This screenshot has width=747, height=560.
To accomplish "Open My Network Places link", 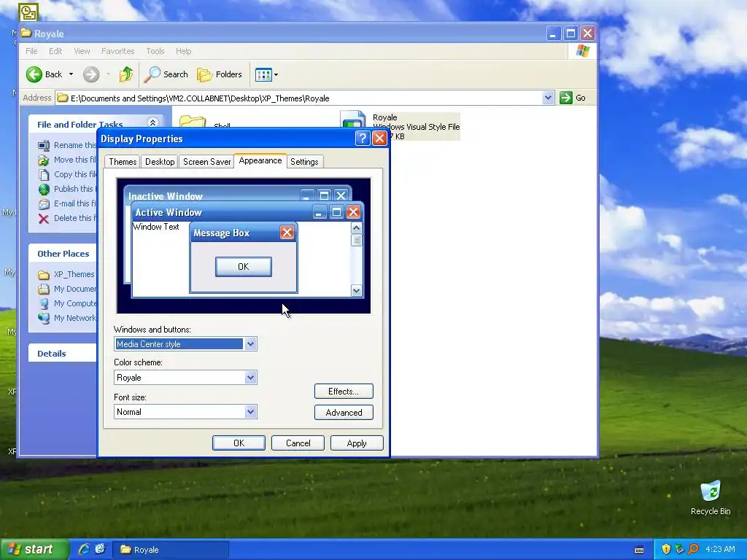I will (x=75, y=318).
